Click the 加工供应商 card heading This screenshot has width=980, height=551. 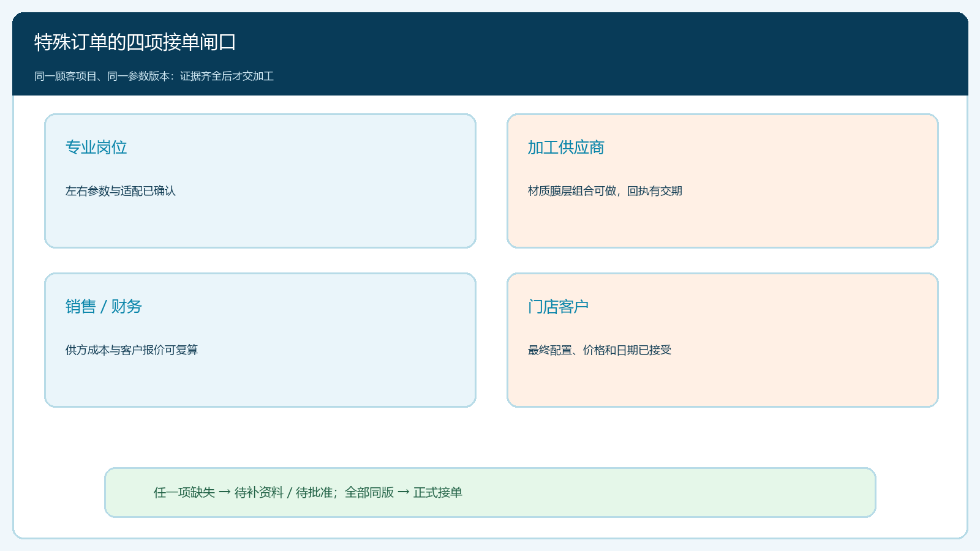click(x=566, y=148)
